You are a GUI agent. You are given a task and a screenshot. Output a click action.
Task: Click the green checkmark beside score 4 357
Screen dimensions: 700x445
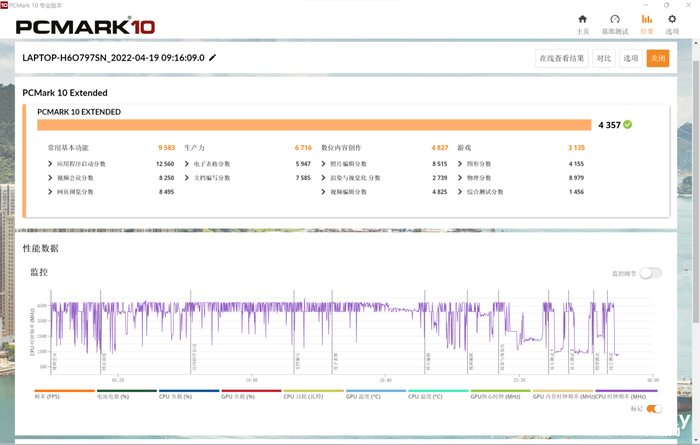[x=628, y=125]
